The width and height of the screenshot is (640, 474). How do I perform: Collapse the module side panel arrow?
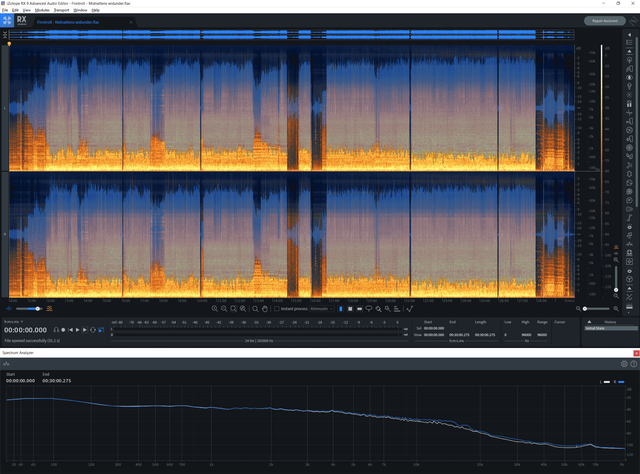629,35
